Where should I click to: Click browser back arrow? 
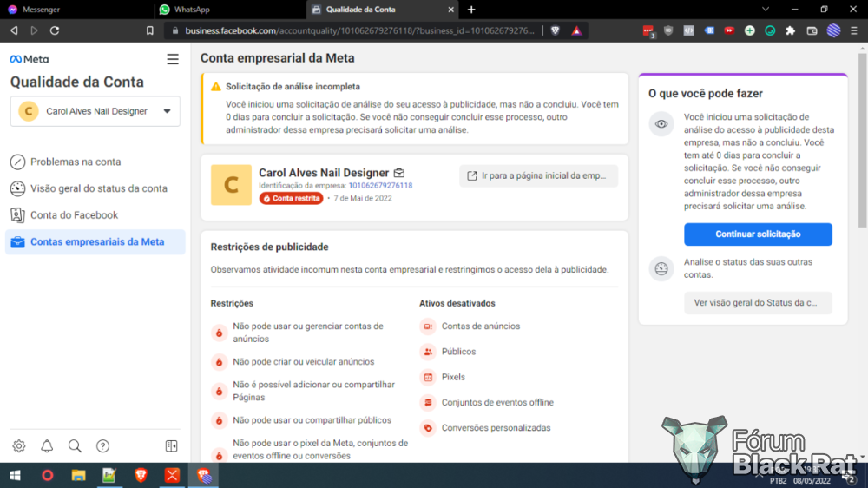[15, 30]
